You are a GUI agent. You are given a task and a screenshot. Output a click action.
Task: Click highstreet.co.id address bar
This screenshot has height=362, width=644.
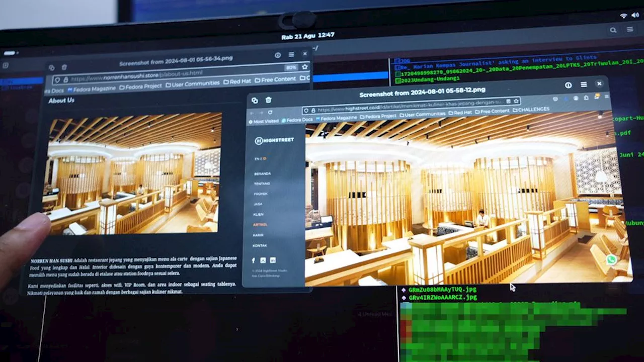tap(412, 106)
